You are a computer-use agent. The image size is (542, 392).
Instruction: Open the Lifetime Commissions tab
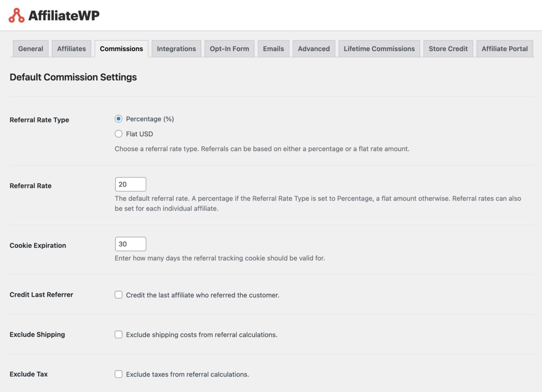(379, 49)
